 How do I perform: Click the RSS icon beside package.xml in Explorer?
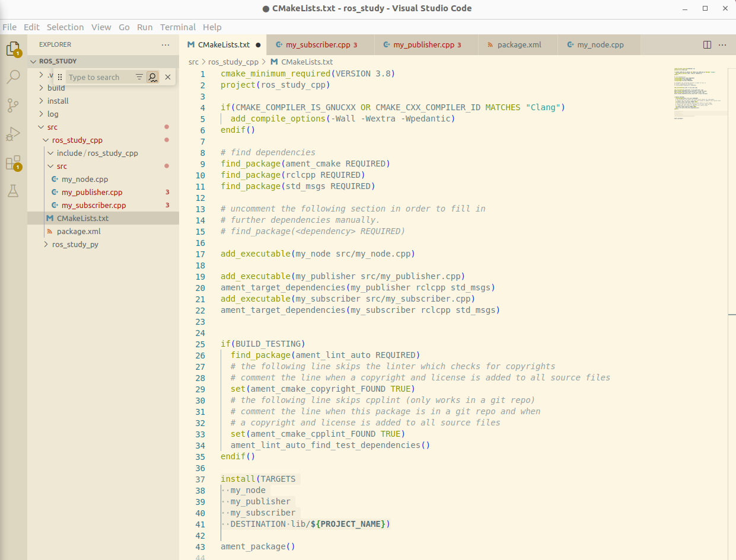point(50,231)
